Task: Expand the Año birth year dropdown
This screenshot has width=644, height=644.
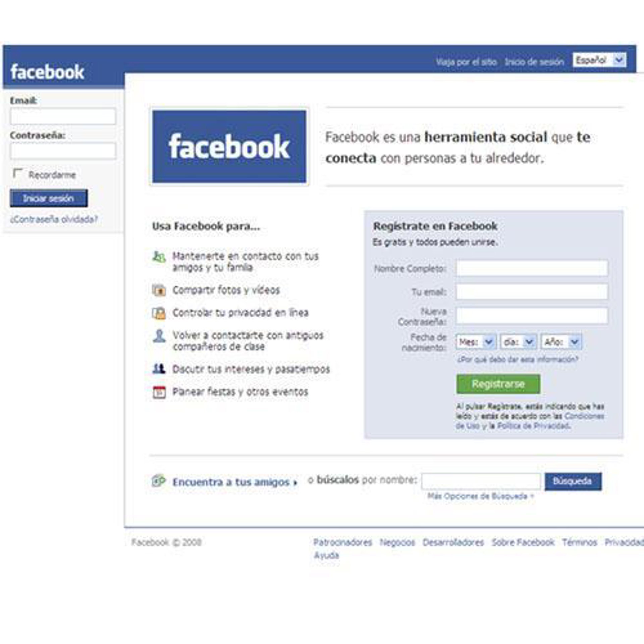Action: pyautogui.click(x=561, y=342)
